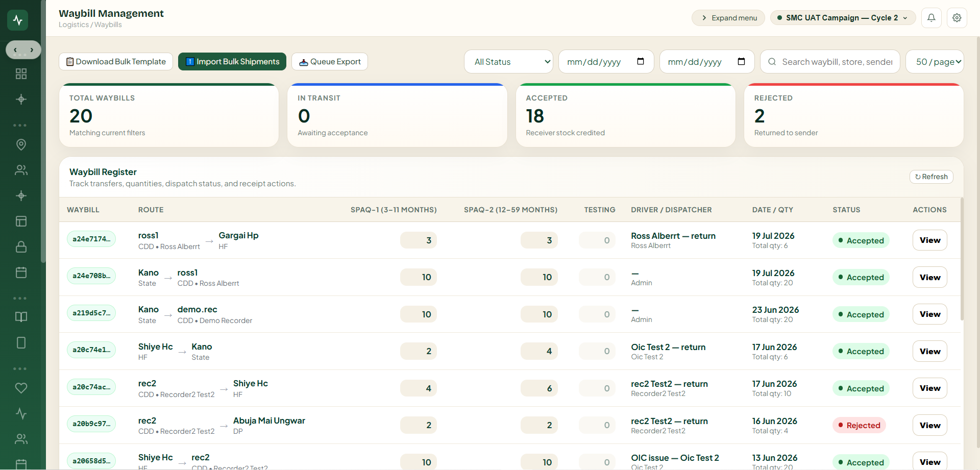
Task: Refresh the Waybill Register
Action: (932, 177)
